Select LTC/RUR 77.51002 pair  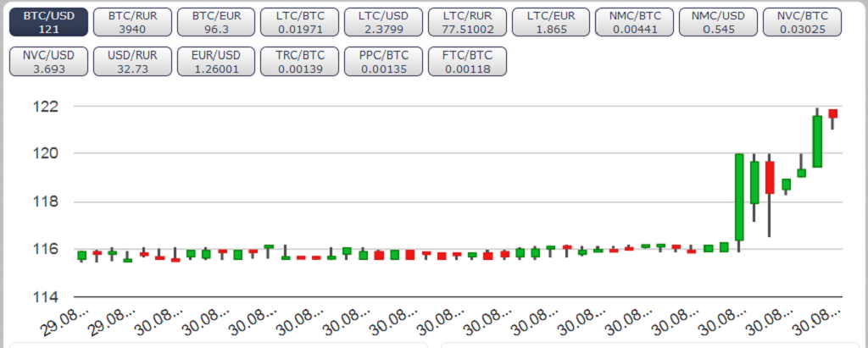(468, 22)
